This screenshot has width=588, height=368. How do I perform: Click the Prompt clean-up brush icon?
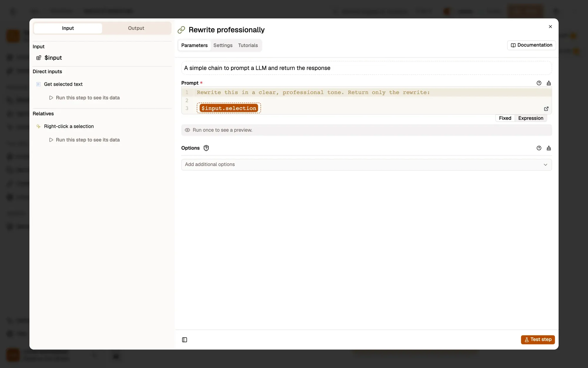pos(549,83)
